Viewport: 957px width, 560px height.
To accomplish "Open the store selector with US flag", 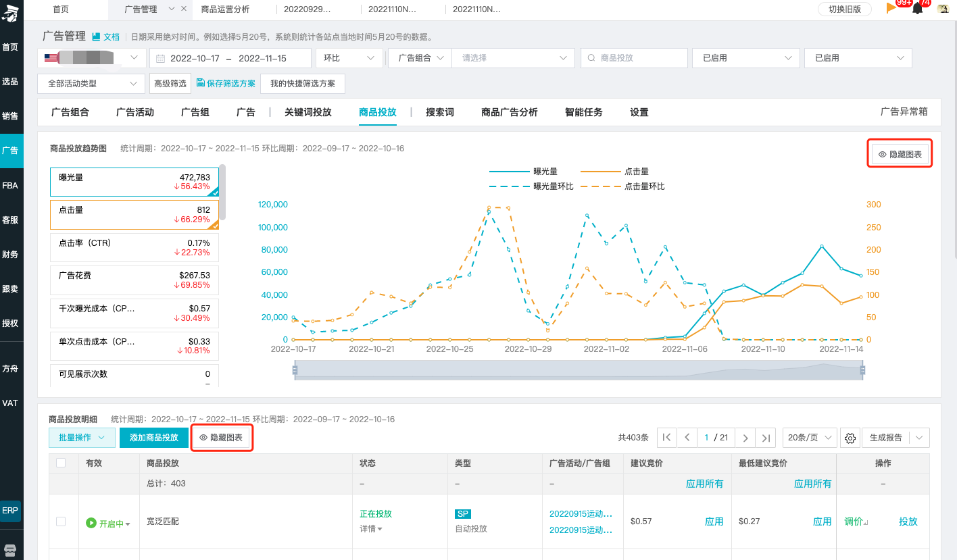I will point(91,58).
